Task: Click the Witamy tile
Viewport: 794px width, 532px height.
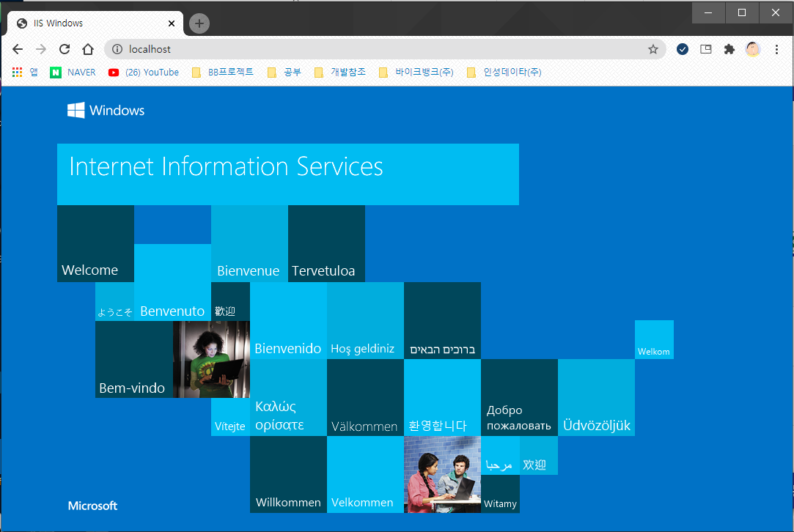Action: [x=500, y=494]
